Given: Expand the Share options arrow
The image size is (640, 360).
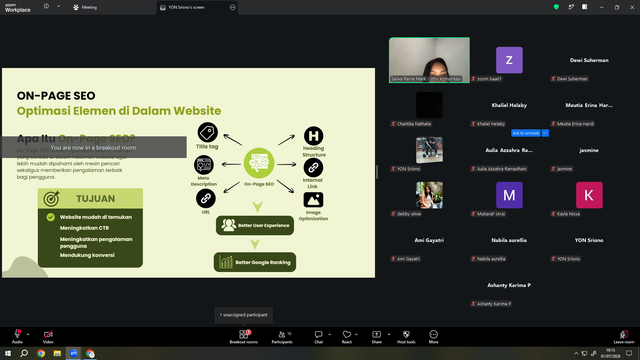Looking at the screenshot, I should (389, 334).
